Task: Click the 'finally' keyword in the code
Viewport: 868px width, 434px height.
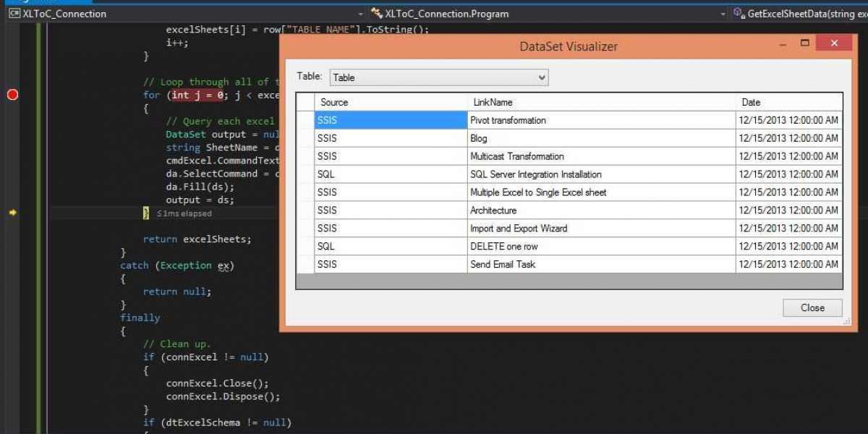Action: [140, 318]
